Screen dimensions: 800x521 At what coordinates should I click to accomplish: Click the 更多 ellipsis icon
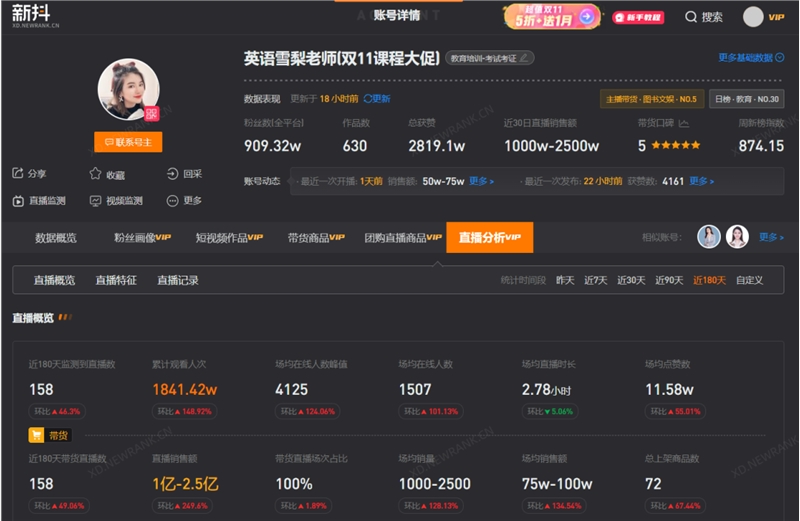(x=172, y=201)
